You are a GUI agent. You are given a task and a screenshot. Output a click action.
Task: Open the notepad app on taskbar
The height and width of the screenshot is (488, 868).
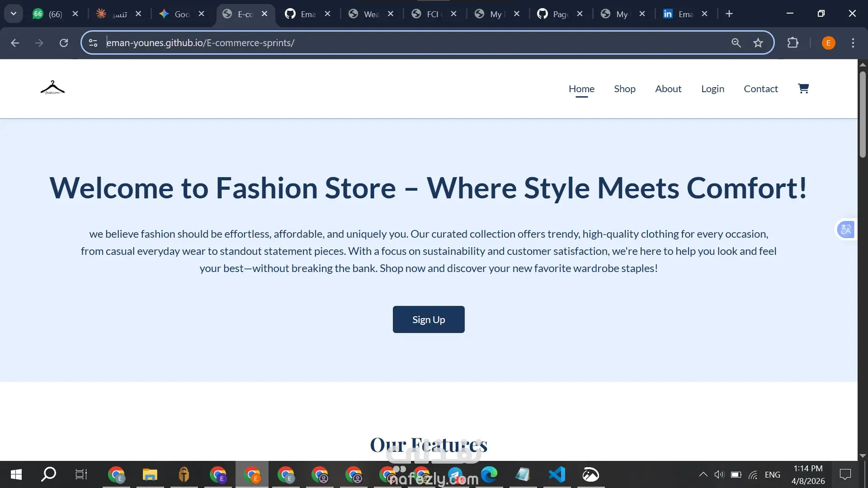[x=523, y=474]
